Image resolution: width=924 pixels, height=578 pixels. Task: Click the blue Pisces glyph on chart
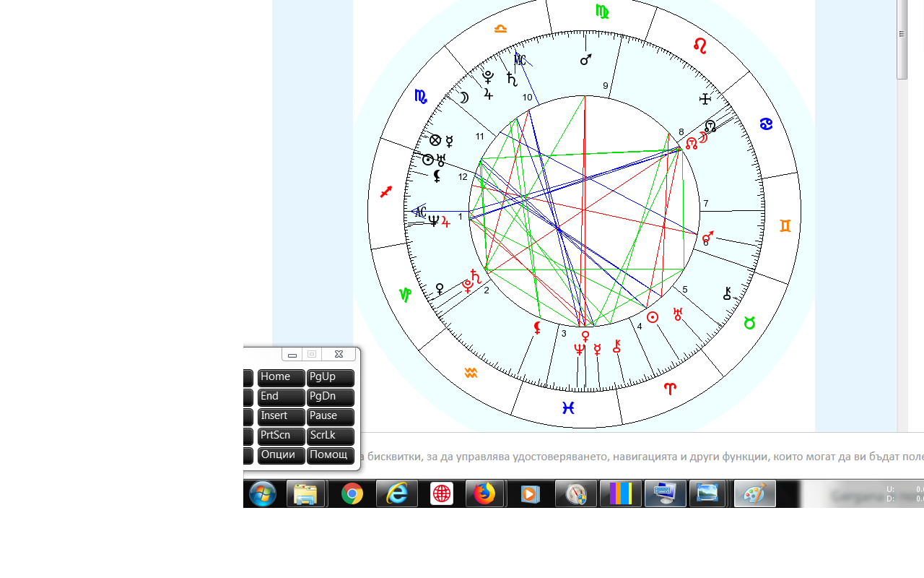click(x=568, y=408)
